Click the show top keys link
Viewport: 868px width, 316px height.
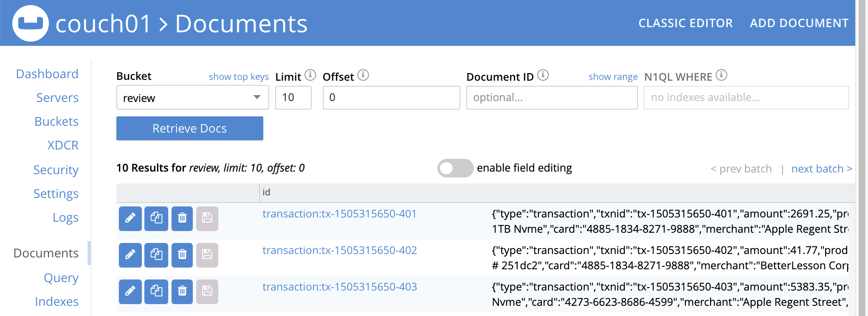coord(239,77)
